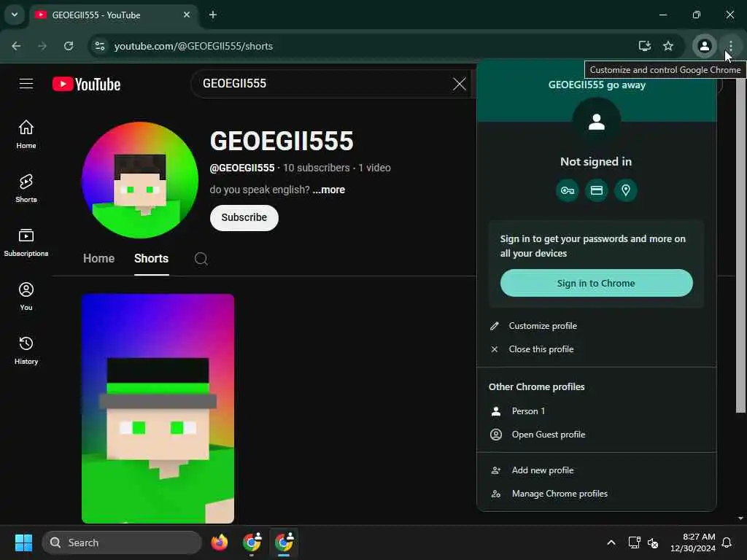Screen dimensions: 747x560
Task: Close the GEOEGII555 - YouTube tab
Action: point(187,15)
